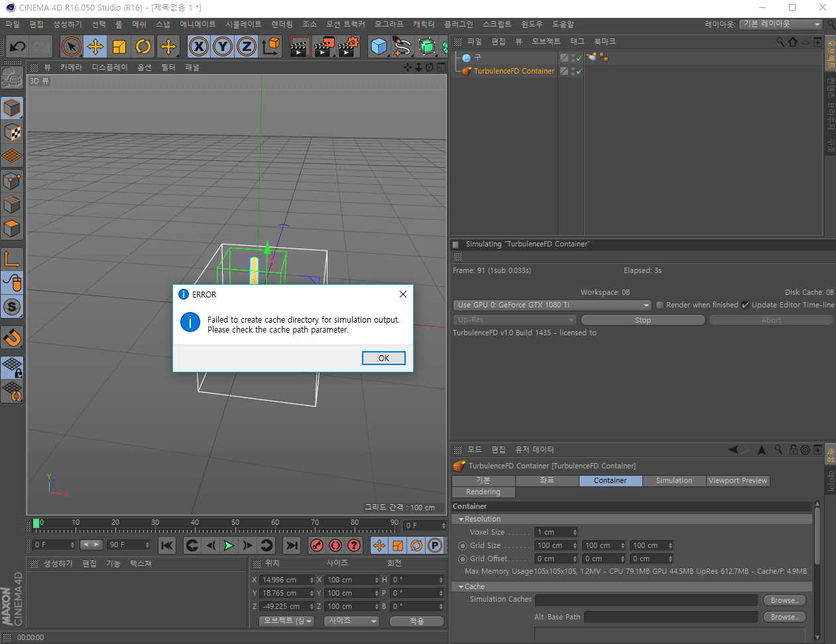Open the '모그라프' menu
Screen dimensions: 836x644
click(389, 24)
